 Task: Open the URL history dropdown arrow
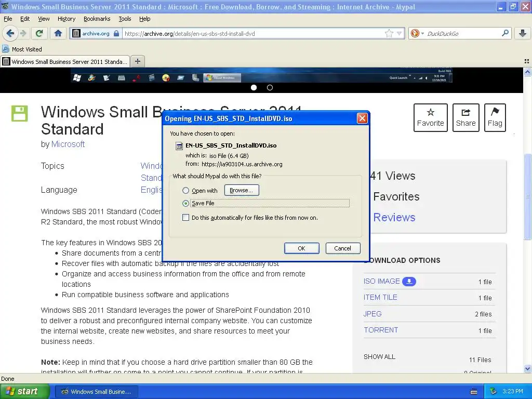[x=400, y=33]
